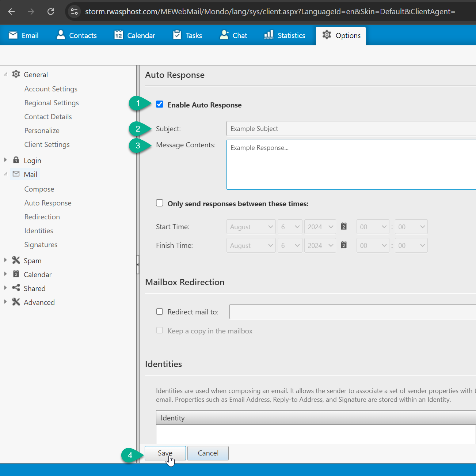Click the Save button
This screenshot has width=476, height=476.
point(165,453)
